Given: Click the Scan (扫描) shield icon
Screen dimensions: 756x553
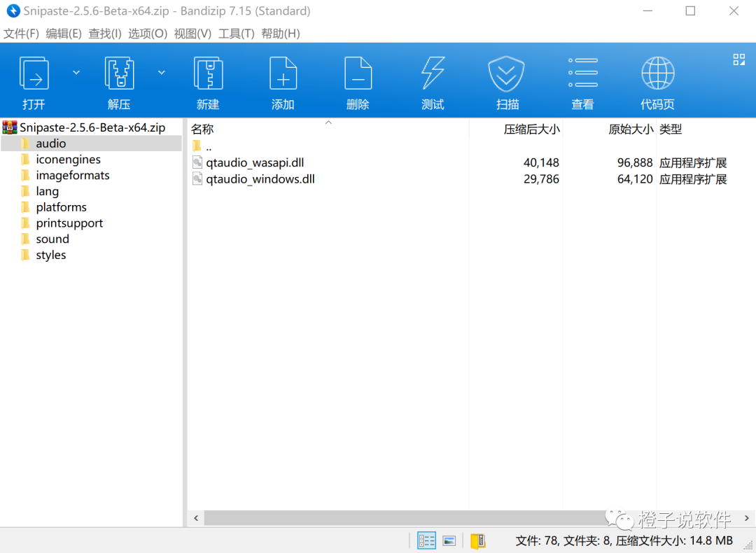Looking at the screenshot, I should pos(507,73).
